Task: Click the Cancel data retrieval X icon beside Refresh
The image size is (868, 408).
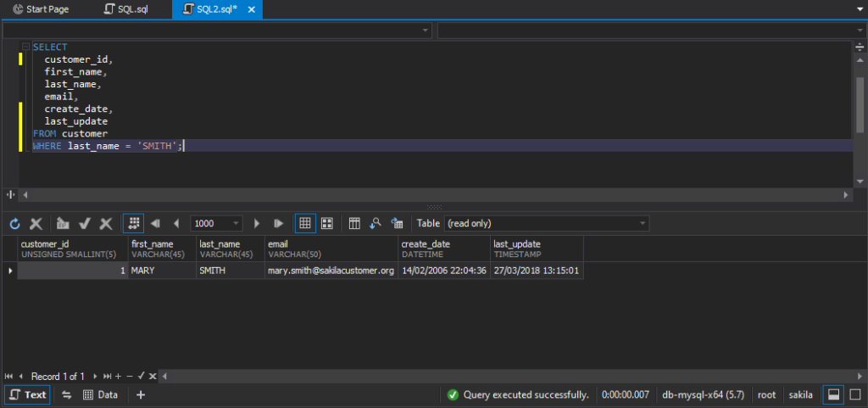Action: click(x=36, y=224)
